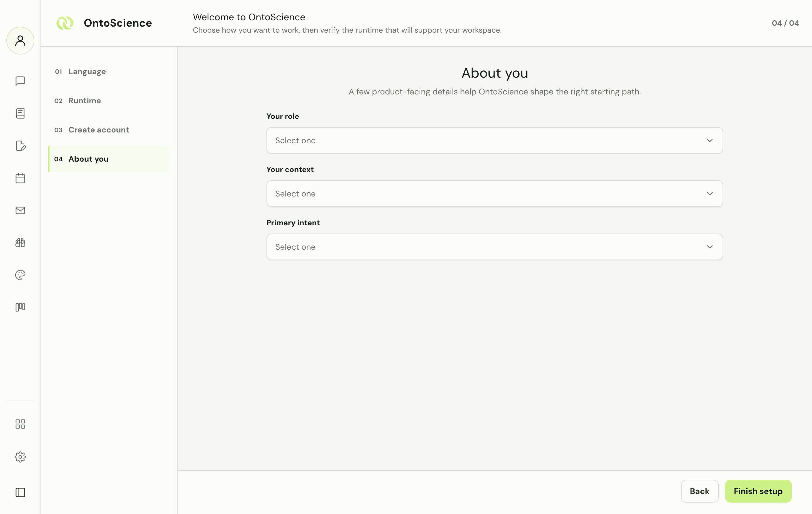Open the calendar sidebar icon
Viewport: 812px width, 514px height.
(x=20, y=178)
